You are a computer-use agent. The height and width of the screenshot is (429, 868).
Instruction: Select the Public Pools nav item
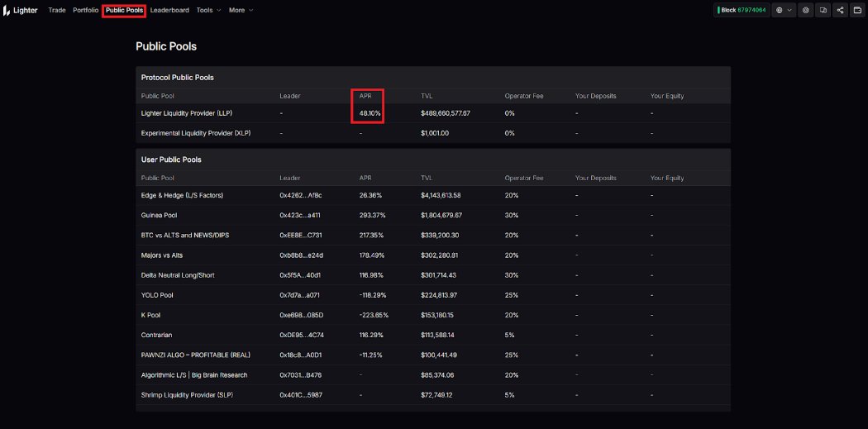click(124, 10)
